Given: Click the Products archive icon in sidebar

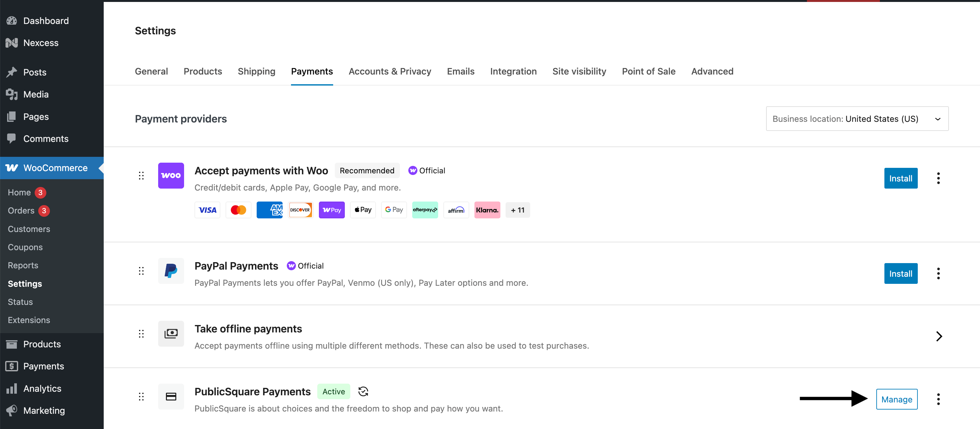Looking at the screenshot, I should [12, 344].
